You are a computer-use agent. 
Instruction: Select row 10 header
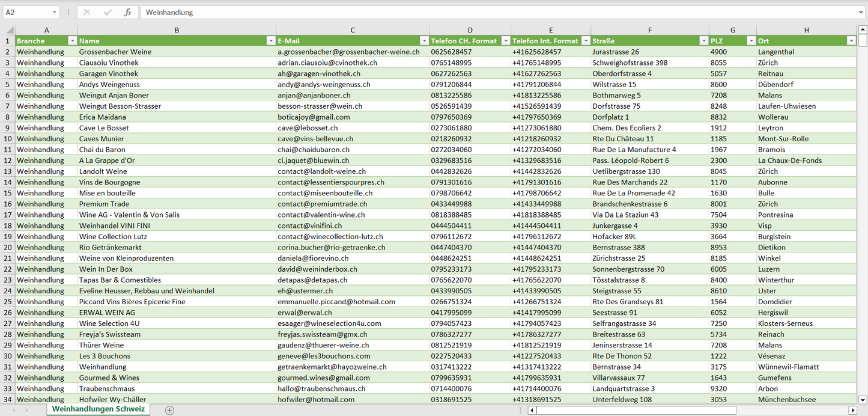7,139
